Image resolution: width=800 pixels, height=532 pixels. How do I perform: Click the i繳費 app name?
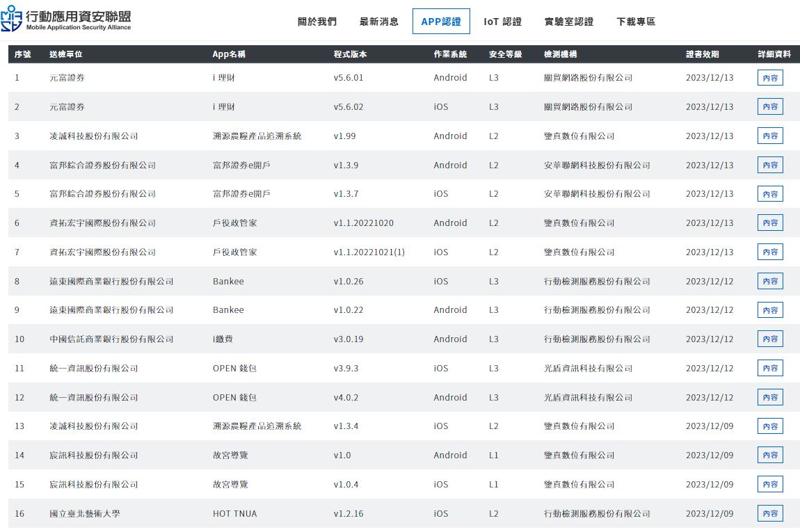[x=223, y=339]
